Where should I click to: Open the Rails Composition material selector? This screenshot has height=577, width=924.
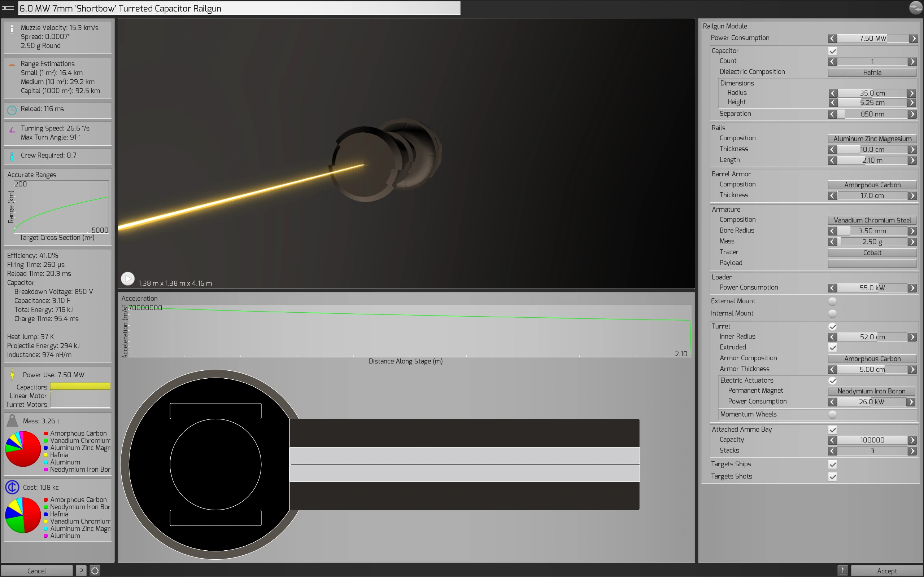tap(872, 138)
